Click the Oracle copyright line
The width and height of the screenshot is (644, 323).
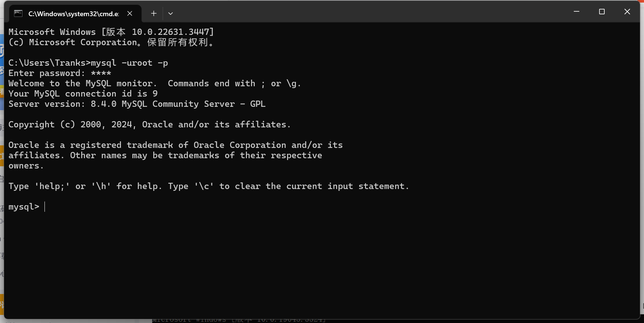pos(149,124)
